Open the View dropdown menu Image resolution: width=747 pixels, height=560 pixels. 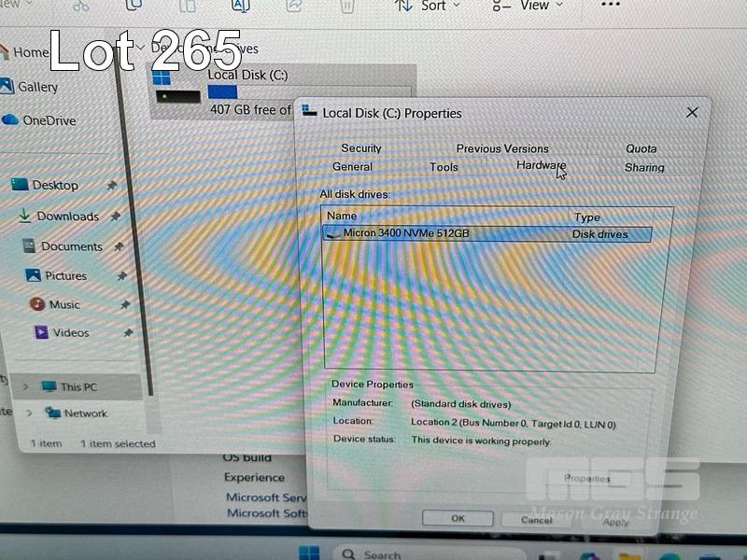coord(541,7)
